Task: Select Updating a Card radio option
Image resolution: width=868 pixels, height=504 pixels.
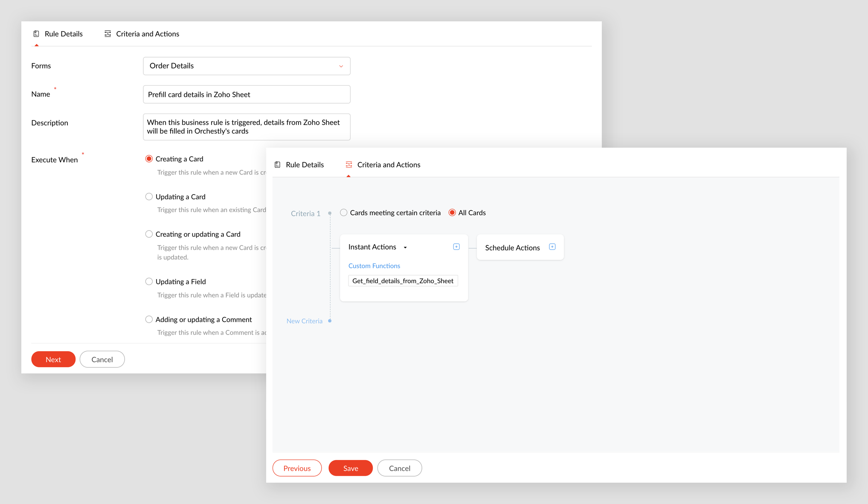Action: [x=149, y=197]
